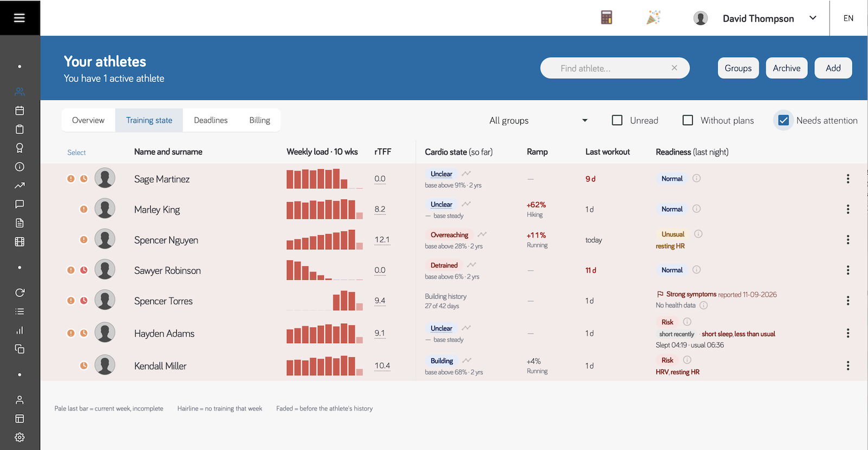Uncheck the Needs attention checkbox
The height and width of the screenshot is (450, 868).
tap(783, 120)
